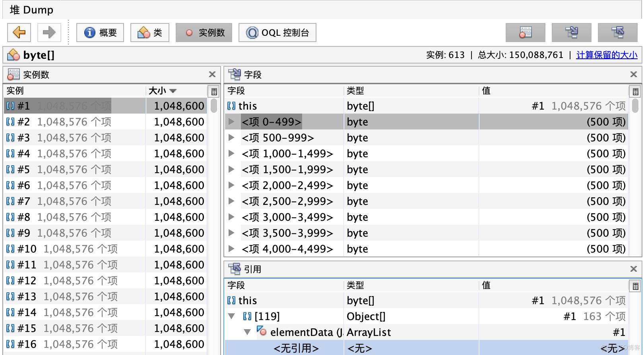Close the 引用 panel
Image resolution: width=644 pixels, height=355 pixels.
click(x=634, y=269)
